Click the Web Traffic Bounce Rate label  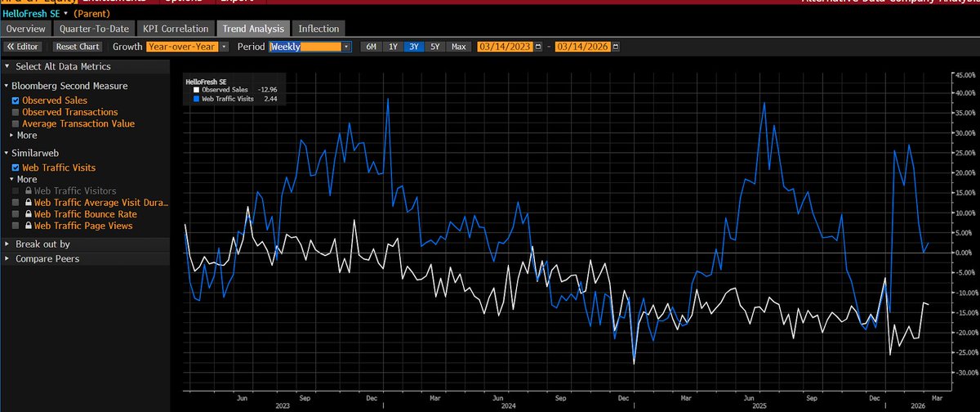pos(85,214)
